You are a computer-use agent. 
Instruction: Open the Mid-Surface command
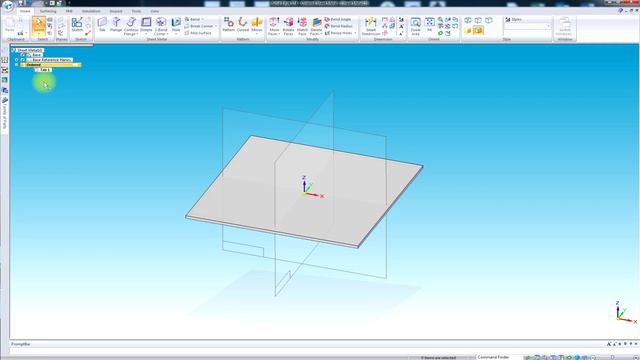click(x=198, y=33)
